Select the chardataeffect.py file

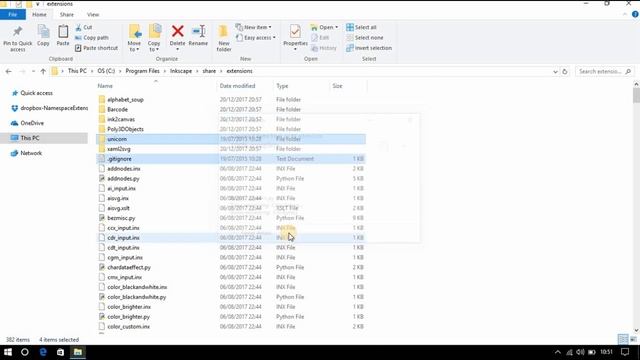(x=129, y=267)
